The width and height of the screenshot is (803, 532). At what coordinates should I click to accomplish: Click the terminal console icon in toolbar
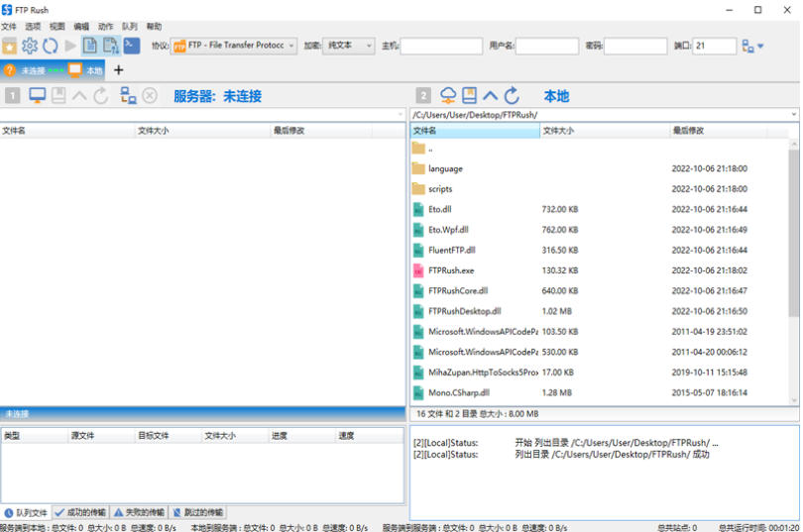[131, 46]
